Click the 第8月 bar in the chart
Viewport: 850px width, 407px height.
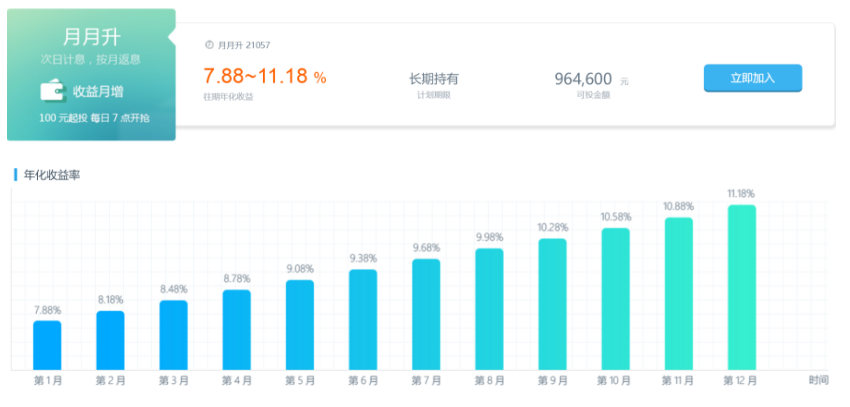(490, 309)
